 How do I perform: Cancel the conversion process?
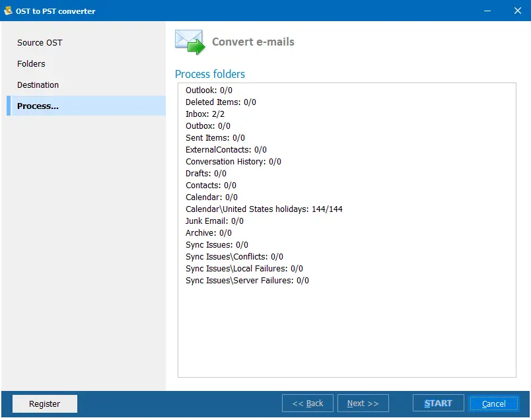pyautogui.click(x=493, y=403)
